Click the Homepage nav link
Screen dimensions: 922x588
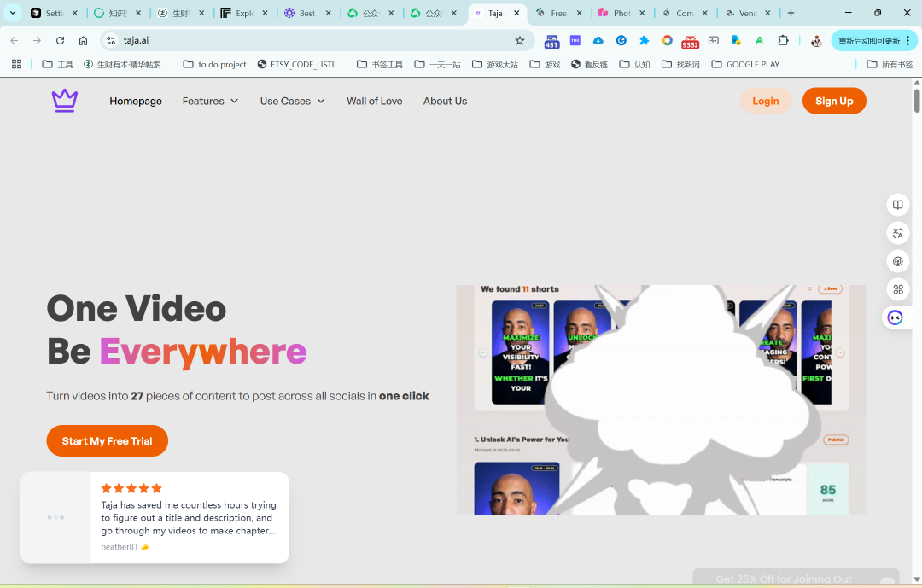point(136,102)
